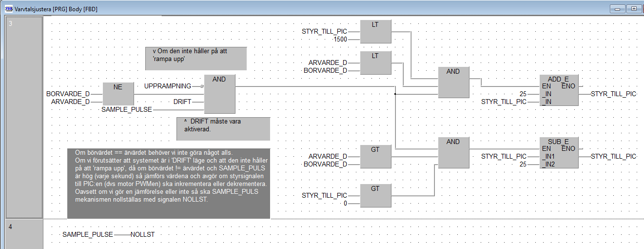Click the AND block feeding ADD_E
Screen dimensions: 644x249
[453, 83]
